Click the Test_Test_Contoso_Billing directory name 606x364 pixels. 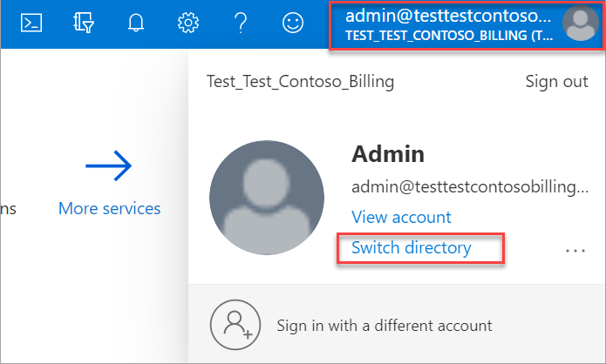point(300,82)
